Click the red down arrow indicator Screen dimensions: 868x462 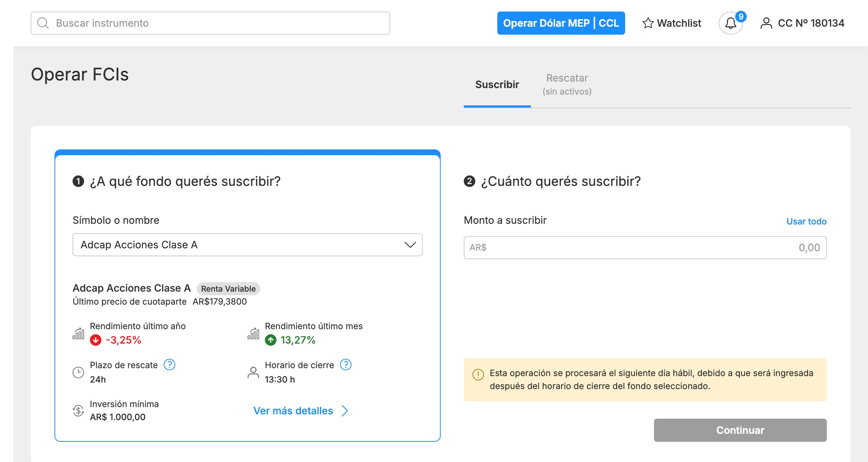tap(96, 340)
